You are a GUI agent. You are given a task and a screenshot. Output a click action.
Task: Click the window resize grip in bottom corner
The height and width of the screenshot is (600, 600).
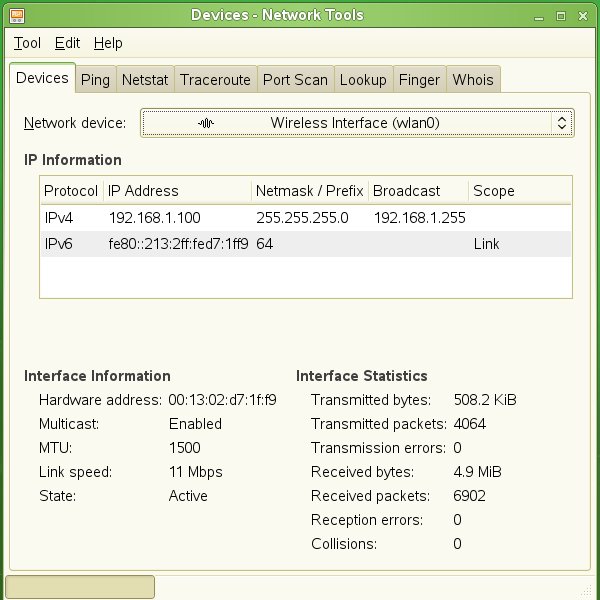point(586,590)
